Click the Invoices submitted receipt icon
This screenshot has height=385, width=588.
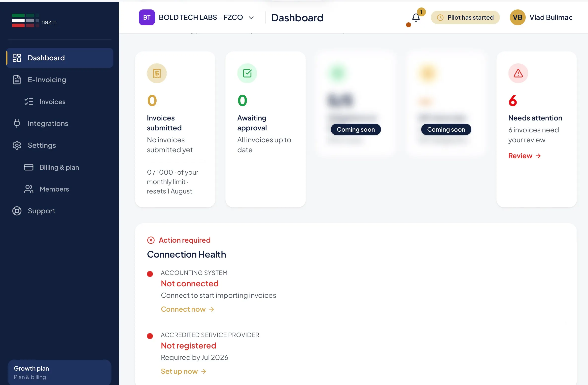pyautogui.click(x=157, y=73)
